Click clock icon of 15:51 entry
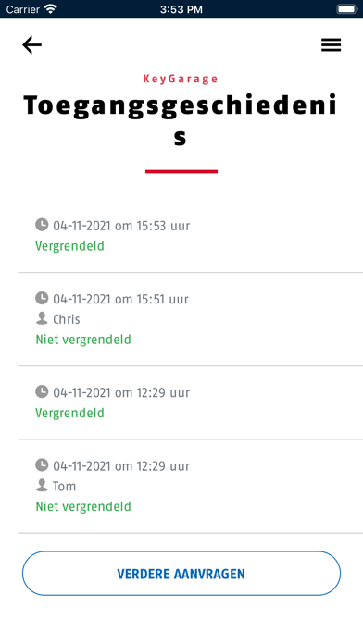The height and width of the screenshot is (644, 363). [x=42, y=298]
